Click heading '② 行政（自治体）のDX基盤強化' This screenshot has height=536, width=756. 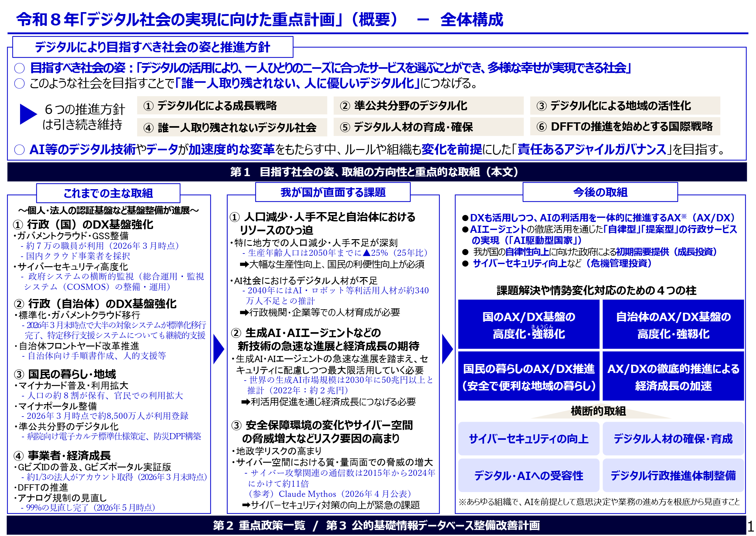coord(95,304)
